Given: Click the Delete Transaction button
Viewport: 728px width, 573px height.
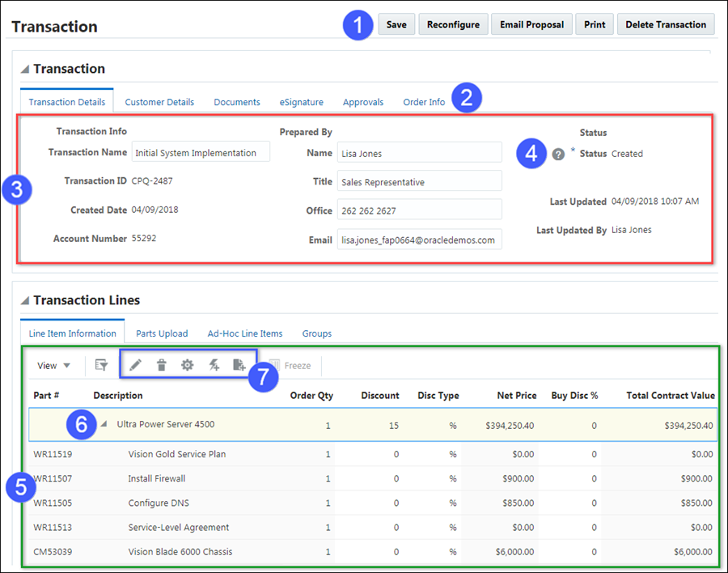Looking at the screenshot, I should coord(666,24).
